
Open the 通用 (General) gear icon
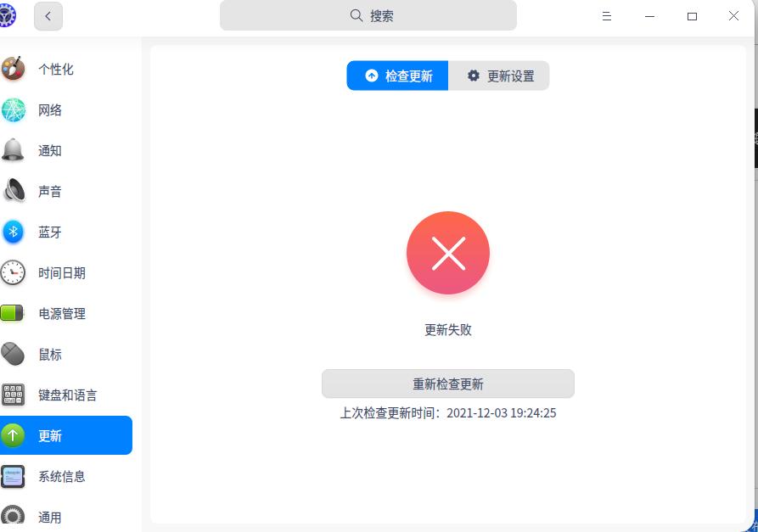[x=14, y=516]
